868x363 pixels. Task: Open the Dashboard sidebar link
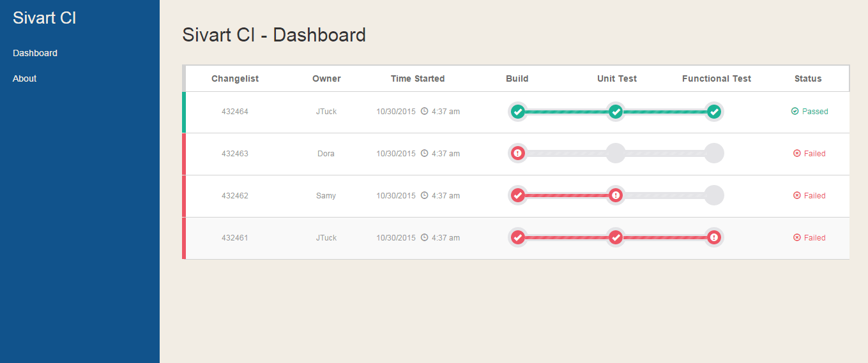pyautogui.click(x=35, y=53)
